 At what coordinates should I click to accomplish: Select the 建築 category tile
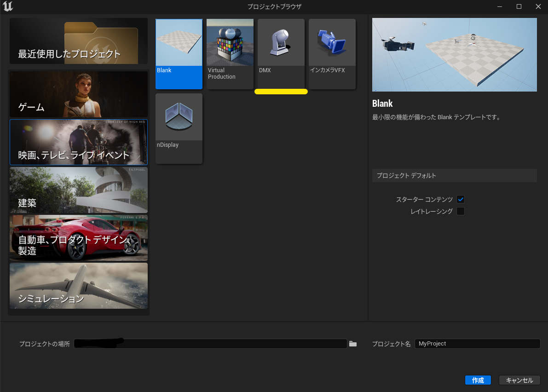click(x=78, y=190)
